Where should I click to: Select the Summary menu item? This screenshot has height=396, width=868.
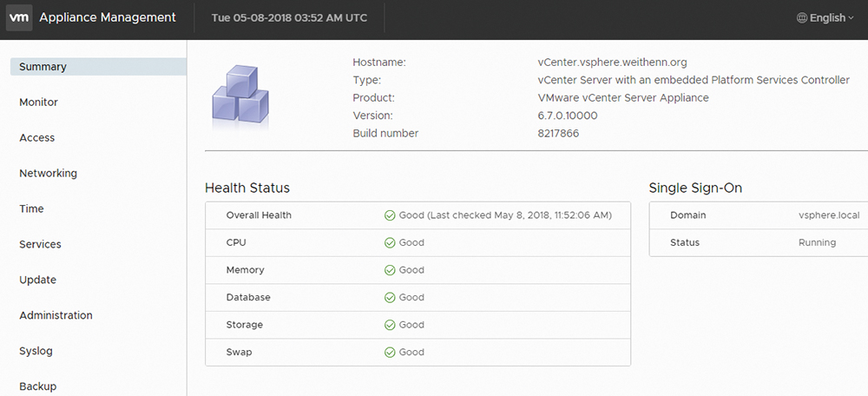coord(98,67)
